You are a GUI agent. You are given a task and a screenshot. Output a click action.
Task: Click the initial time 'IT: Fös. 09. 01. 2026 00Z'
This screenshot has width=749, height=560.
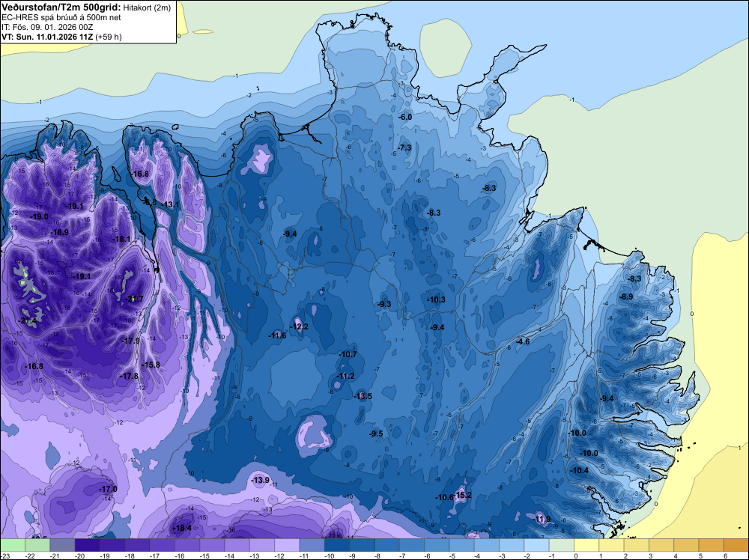[x=47, y=27]
